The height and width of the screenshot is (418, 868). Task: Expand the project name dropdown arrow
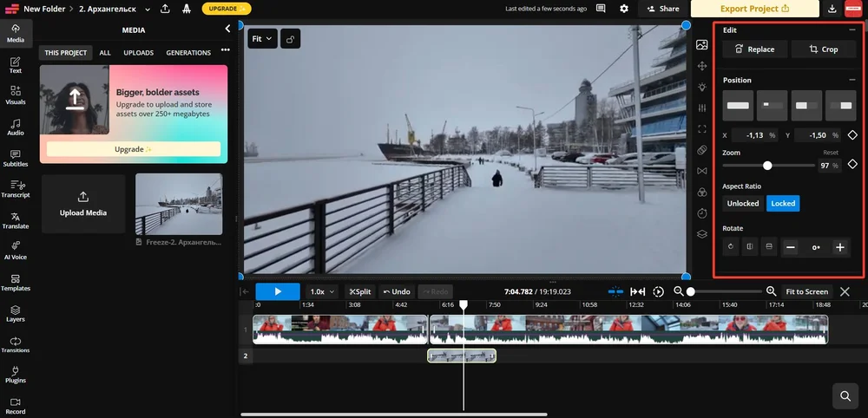click(148, 10)
